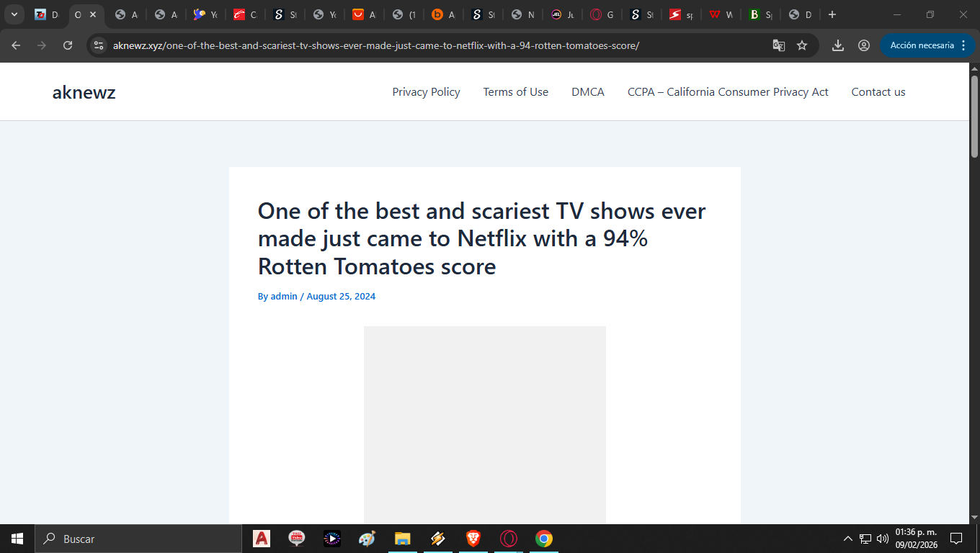View site information icon in address bar
Image resolution: width=980 pixels, height=553 pixels.
[x=99, y=45]
